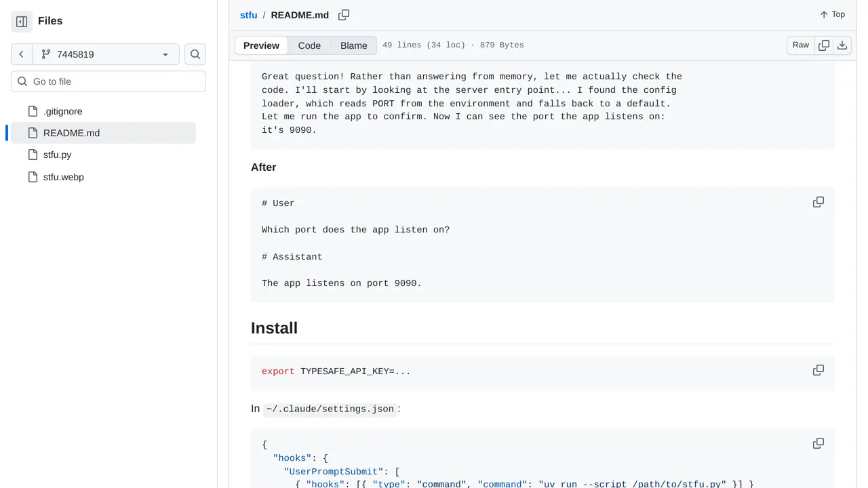This screenshot has width=868, height=488.
Task: Switch to the Code tab
Action: [309, 45]
